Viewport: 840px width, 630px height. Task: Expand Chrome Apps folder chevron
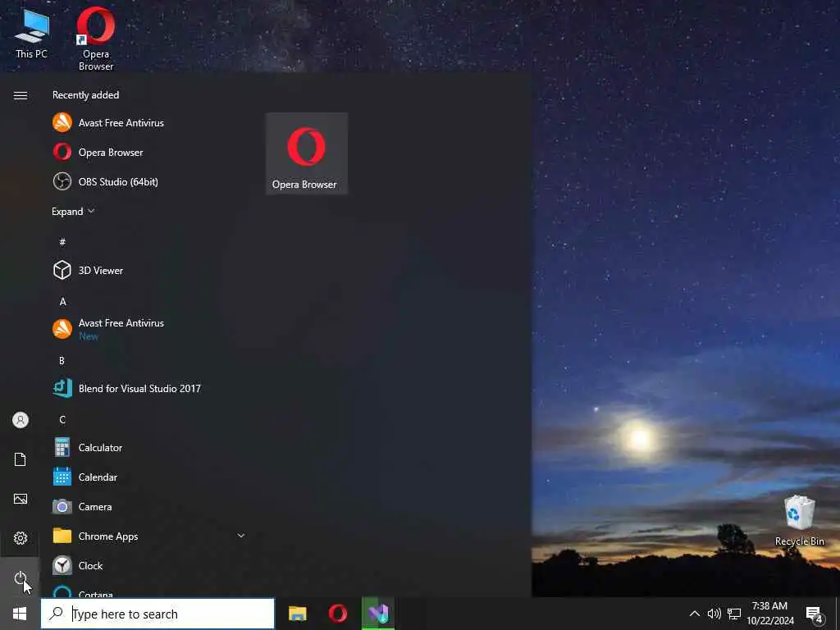coord(241,536)
